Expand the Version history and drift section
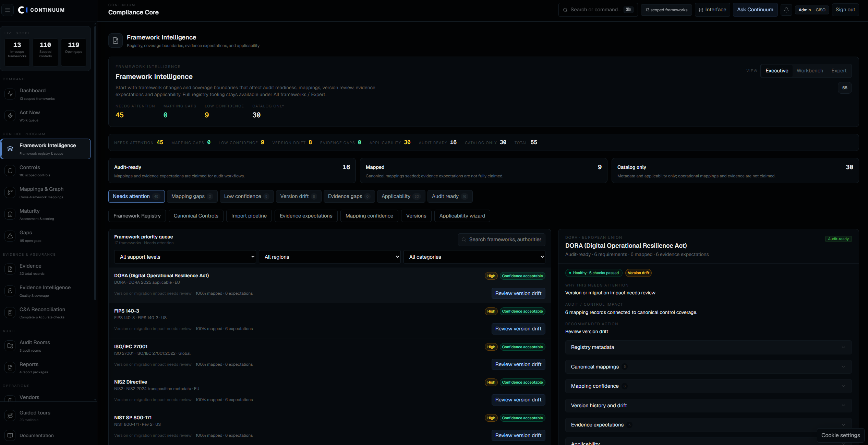This screenshot has height=445, width=868. 708,406
